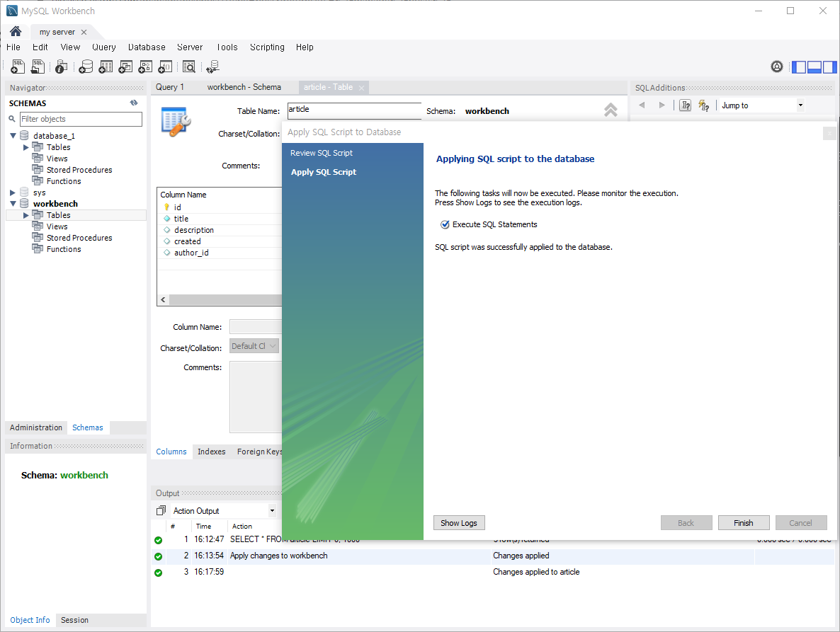Open Workbench preferences gear icon
The image size is (840, 632).
[x=777, y=67]
